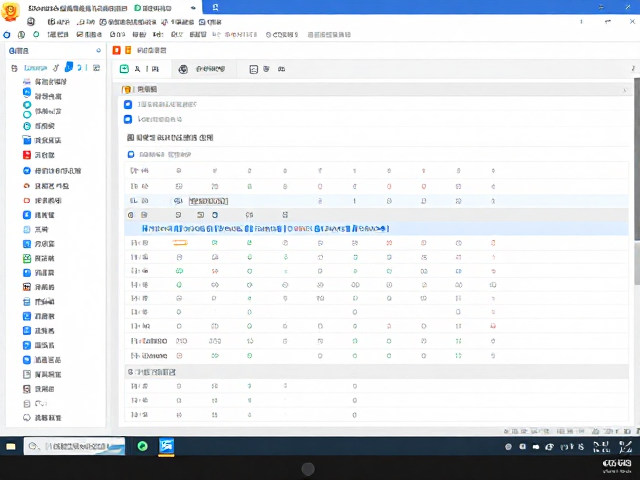Click the globe icon on the second tab
This screenshot has height=480, width=640.
pyautogui.click(x=183, y=69)
